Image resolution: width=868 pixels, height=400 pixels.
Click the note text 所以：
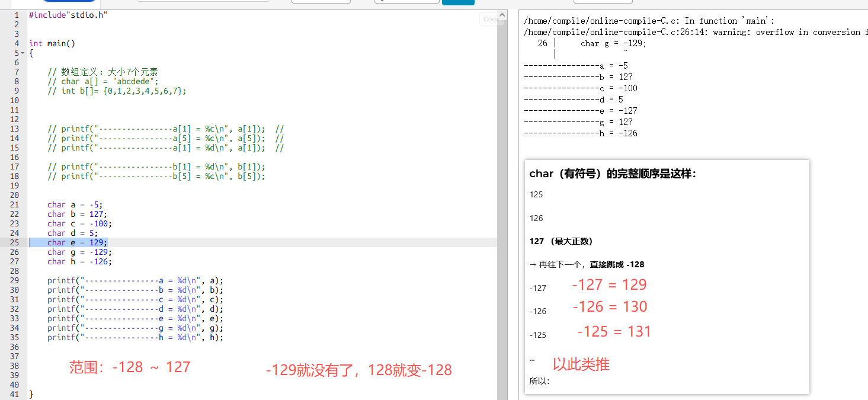coord(540,381)
